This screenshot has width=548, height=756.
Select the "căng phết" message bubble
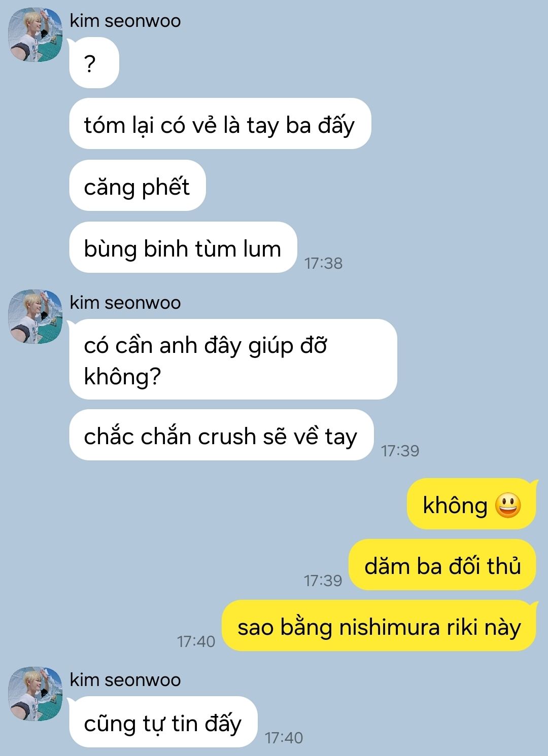pyautogui.click(x=137, y=186)
